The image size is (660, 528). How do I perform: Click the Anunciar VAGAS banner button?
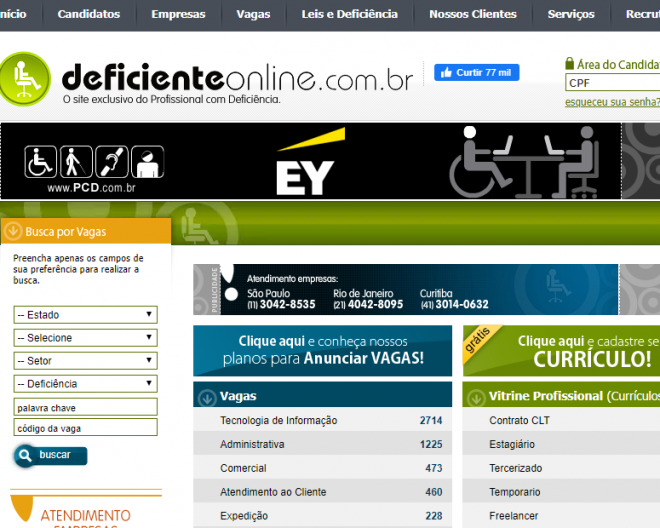322,350
